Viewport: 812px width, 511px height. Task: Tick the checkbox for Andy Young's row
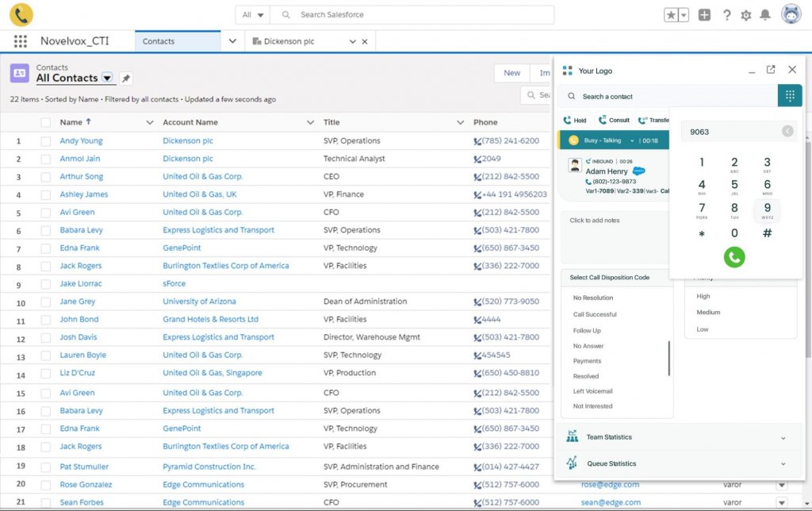[x=45, y=141]
